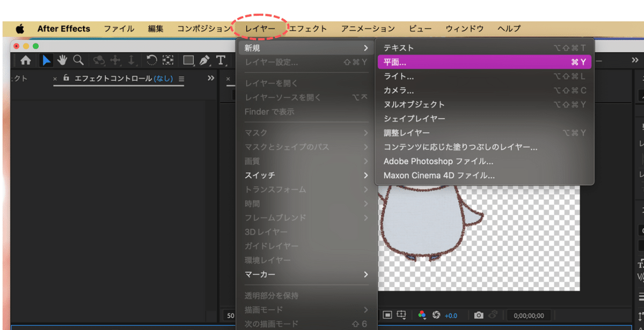Take a snapshot with camera icon
This screenshot has width=644, height=330.
coord(479,316)
